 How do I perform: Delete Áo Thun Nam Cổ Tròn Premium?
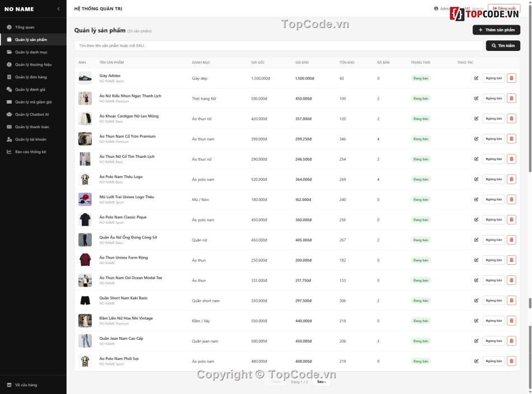511,139
